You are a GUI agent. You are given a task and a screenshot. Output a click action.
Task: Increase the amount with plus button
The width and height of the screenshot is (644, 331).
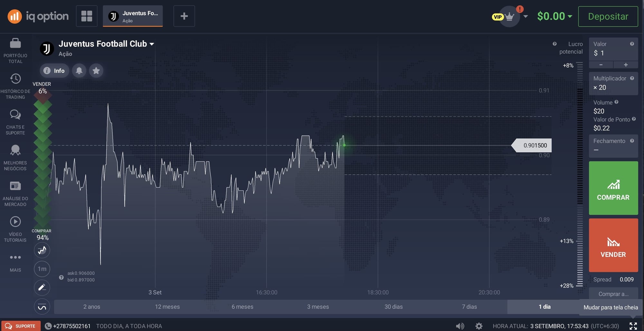pos(626,65)
